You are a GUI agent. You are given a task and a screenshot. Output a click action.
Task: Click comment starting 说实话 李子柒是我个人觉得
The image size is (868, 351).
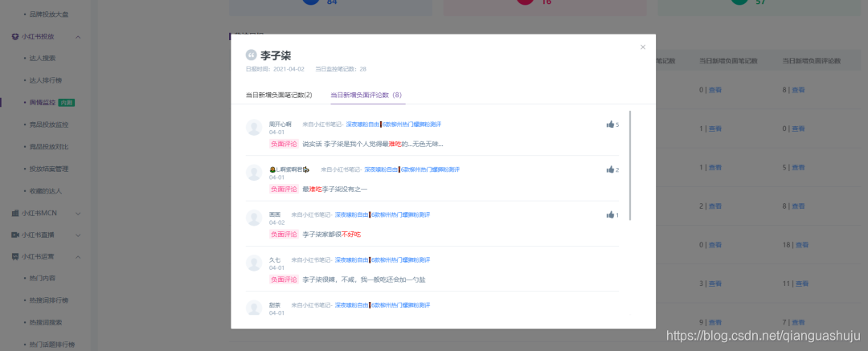(373, 144)
